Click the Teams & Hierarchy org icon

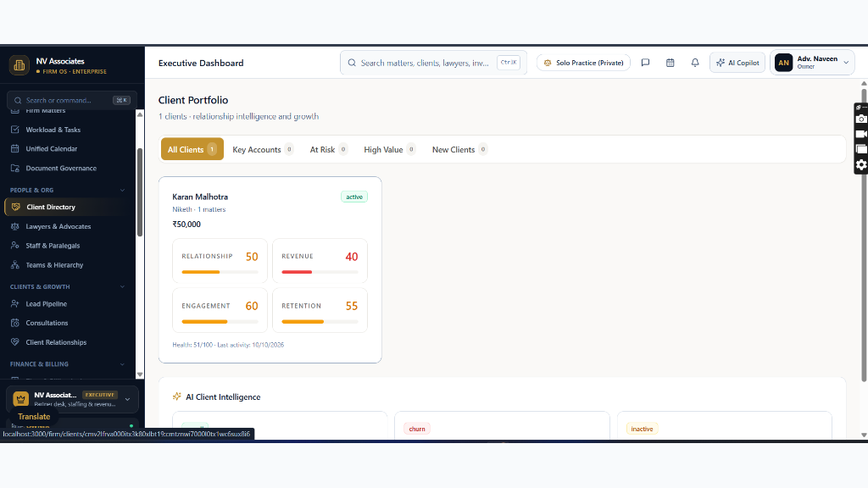coord(15,265)
